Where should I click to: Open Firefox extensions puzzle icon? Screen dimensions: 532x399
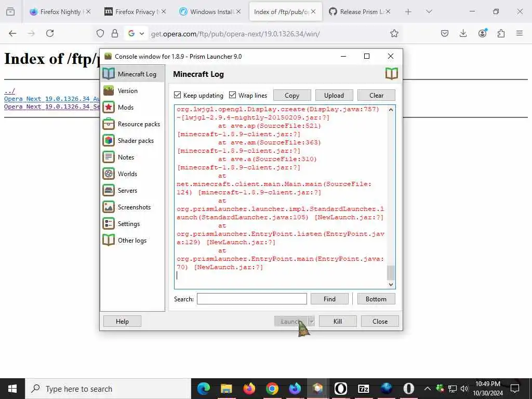pyautogui.click(x=501, y=33)
